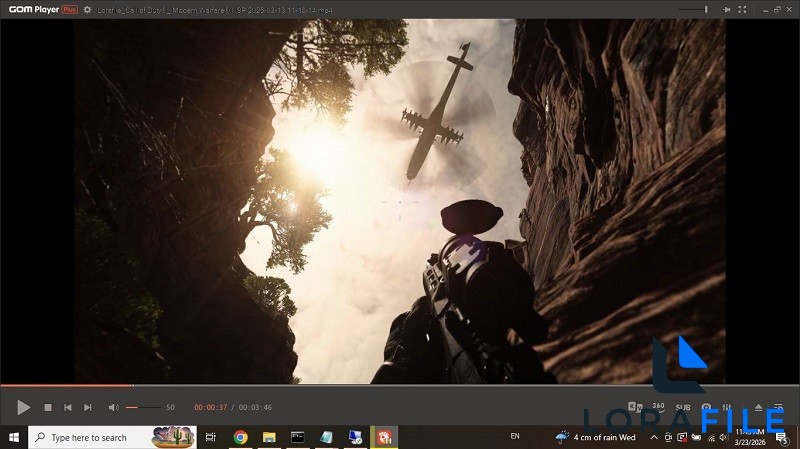
Task: Click the EN input language indicator
Action: (x=515, y=436)
